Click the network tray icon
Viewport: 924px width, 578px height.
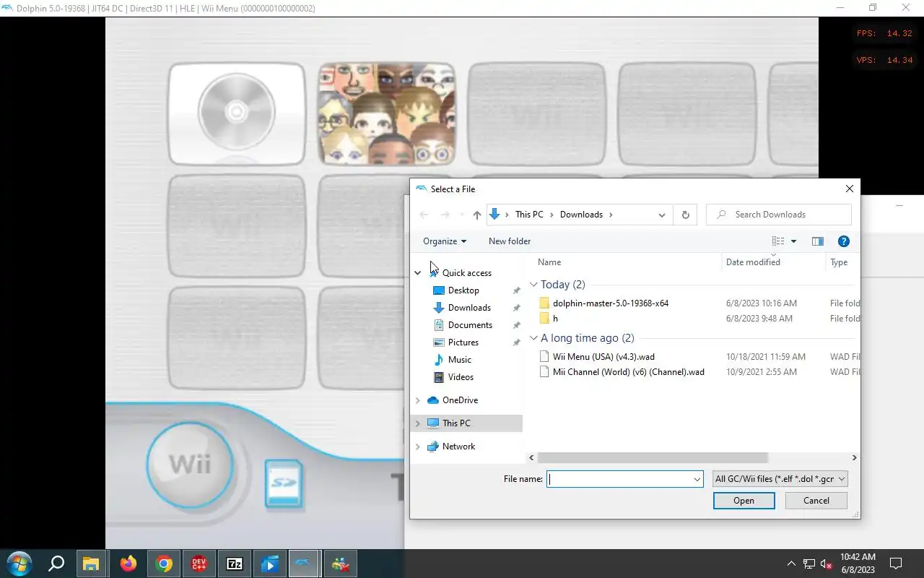point(809,564)
